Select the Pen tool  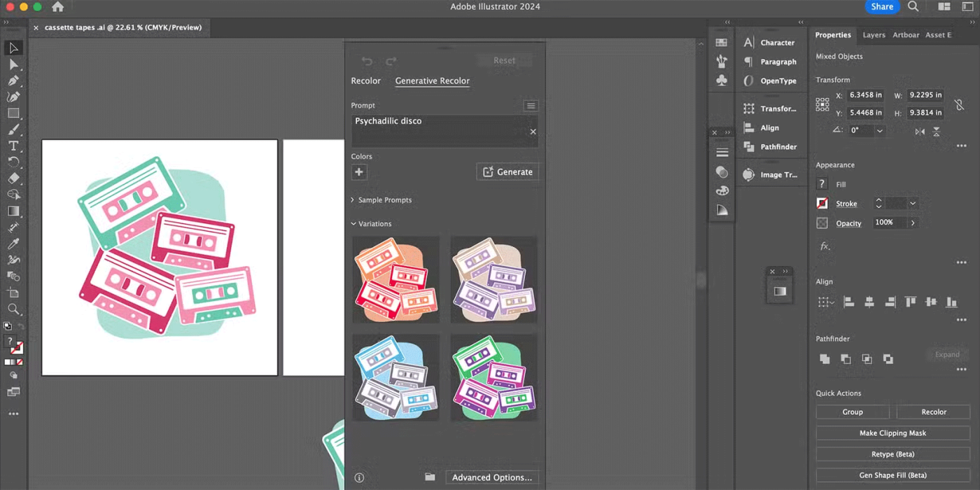pos(13,80)
